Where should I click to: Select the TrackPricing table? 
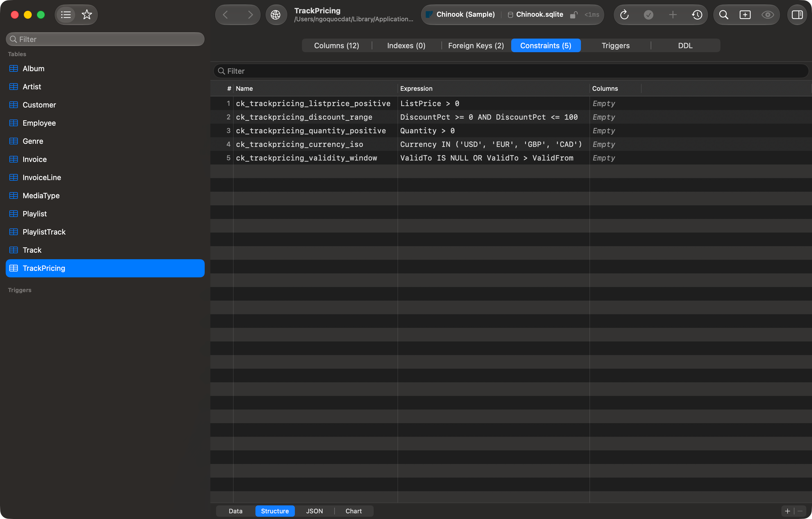pos(105,269)
